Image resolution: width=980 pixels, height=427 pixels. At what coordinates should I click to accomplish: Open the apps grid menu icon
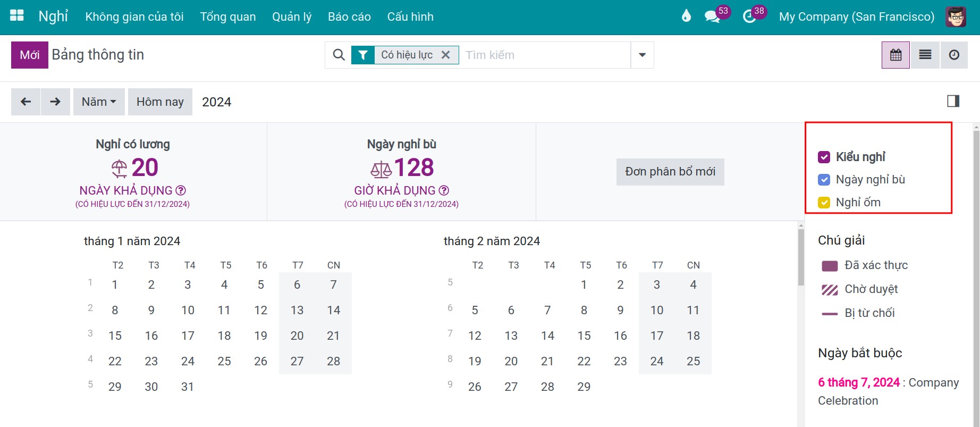17,15
